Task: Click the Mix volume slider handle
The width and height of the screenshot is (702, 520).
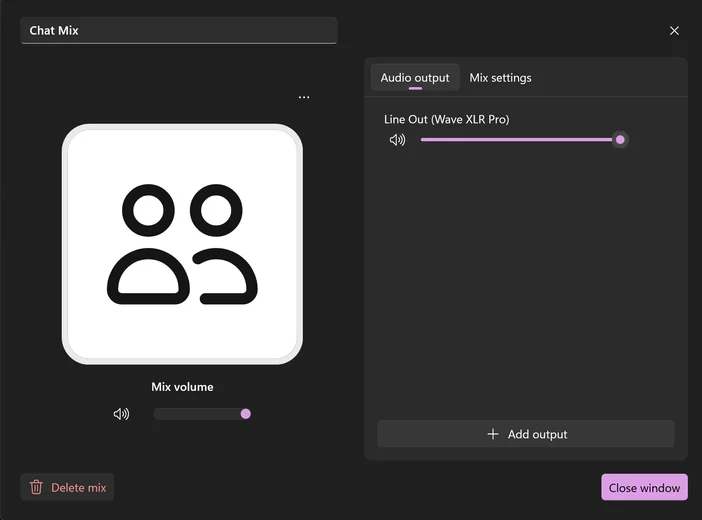Action: click(245, 414)
